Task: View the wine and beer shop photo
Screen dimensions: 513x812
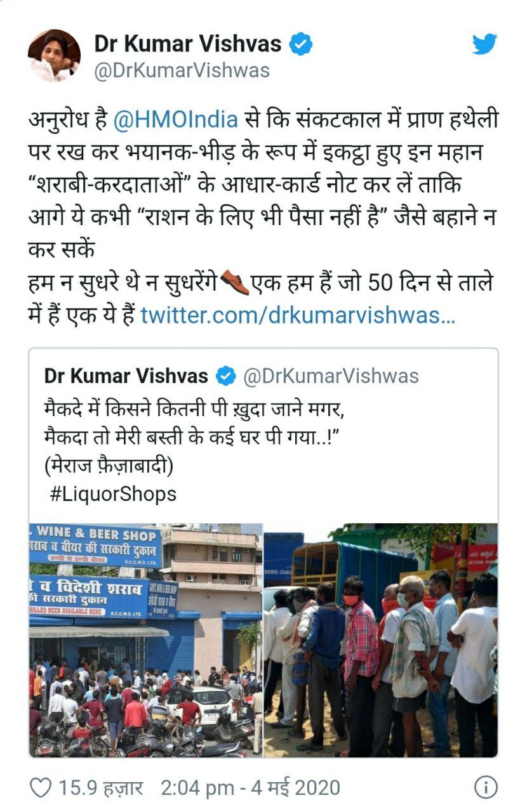Action: 145,640
